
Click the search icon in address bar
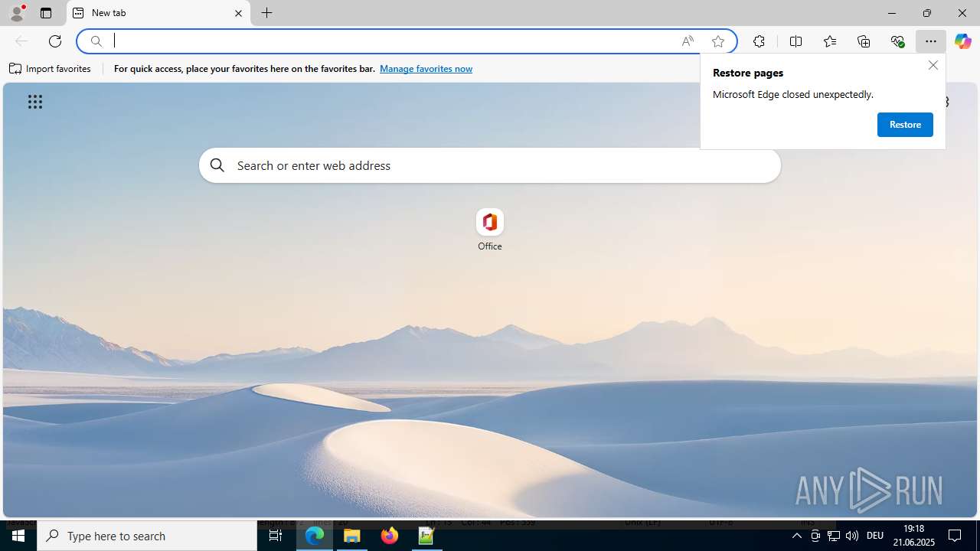96,41
